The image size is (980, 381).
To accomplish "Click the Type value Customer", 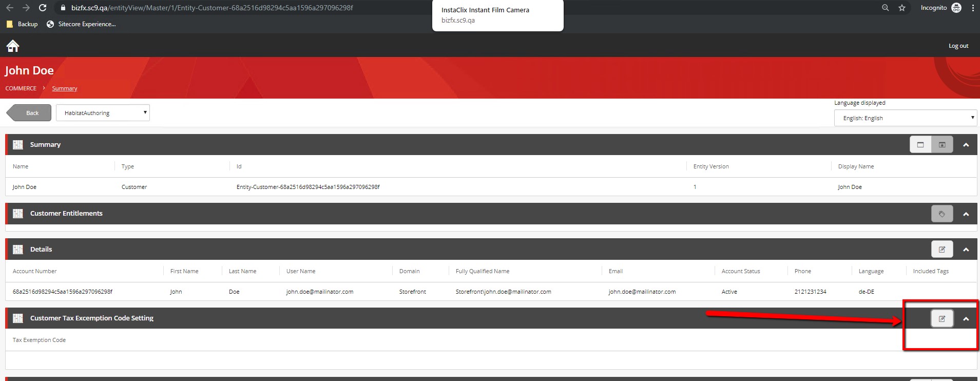I will 134,187.
